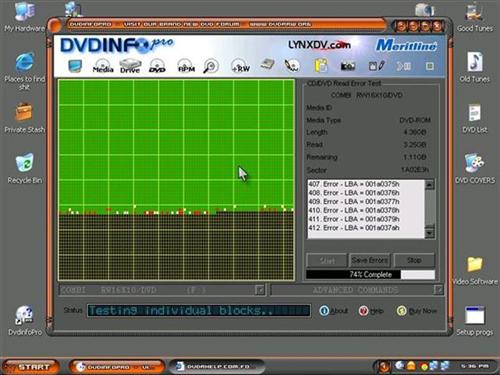This screenshot has height=375, width=500.
Task: Open the Help link
Action: pyautogui.click(x=371, y=311)
